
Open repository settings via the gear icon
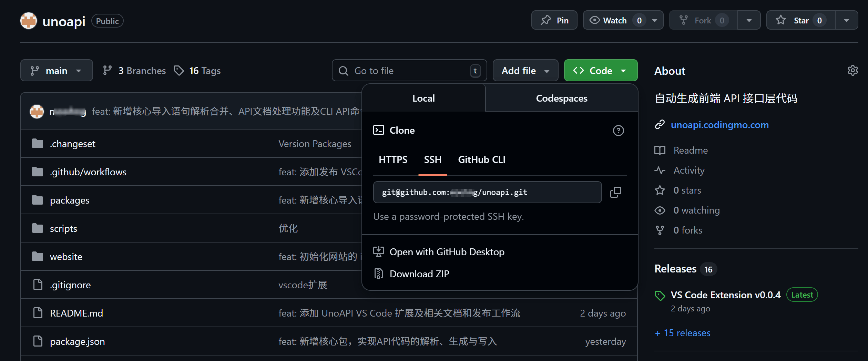852,70
